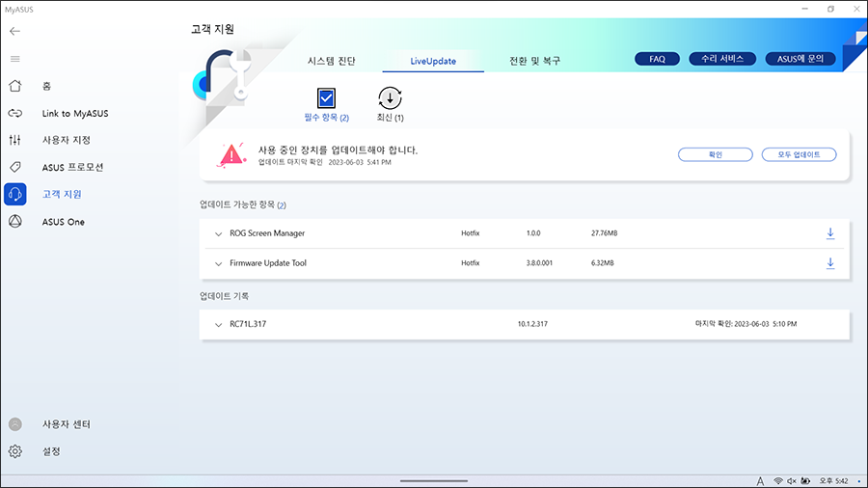
Task: Expand the Firmware Update Tool row
Action: click(218, 264)
